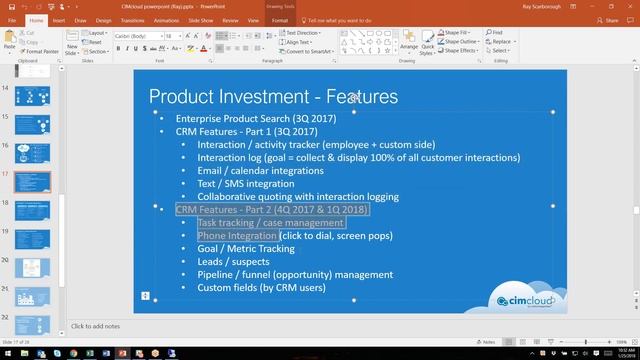Screen dimensions: 640x360
Task: Select slide 20 thumbnail
Action: [x=32, y=268]
